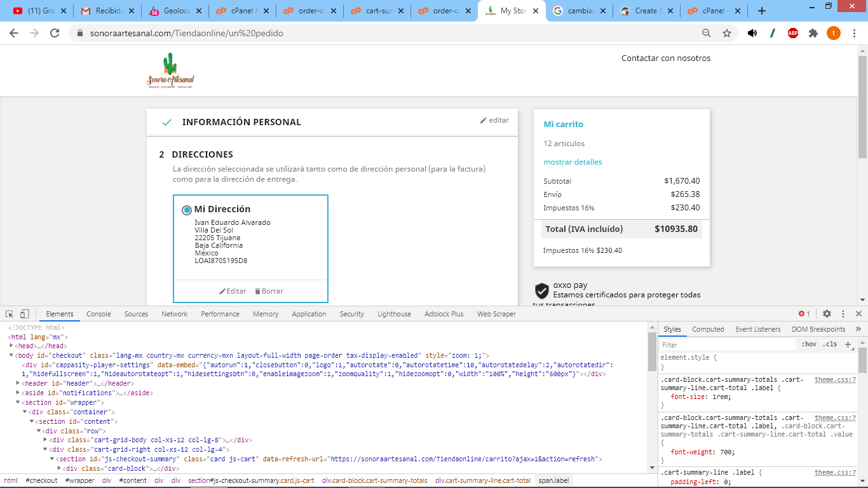Select the #wrapper breadcrumb
The width and height of the screenshot is (868, 488).
tap(79, 481)
